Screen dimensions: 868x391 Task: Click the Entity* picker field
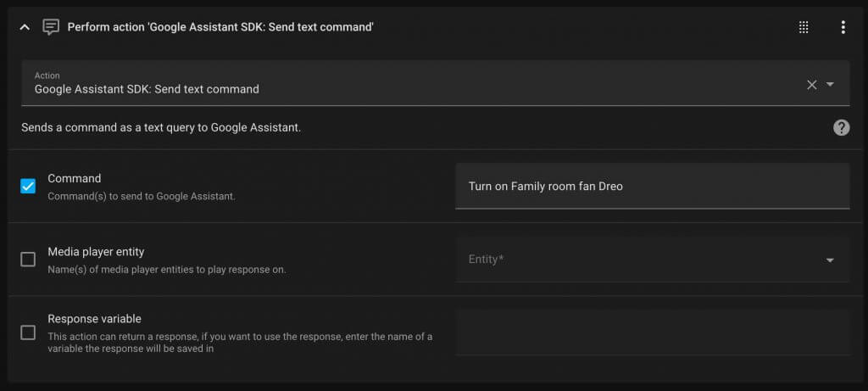(636, 260)
